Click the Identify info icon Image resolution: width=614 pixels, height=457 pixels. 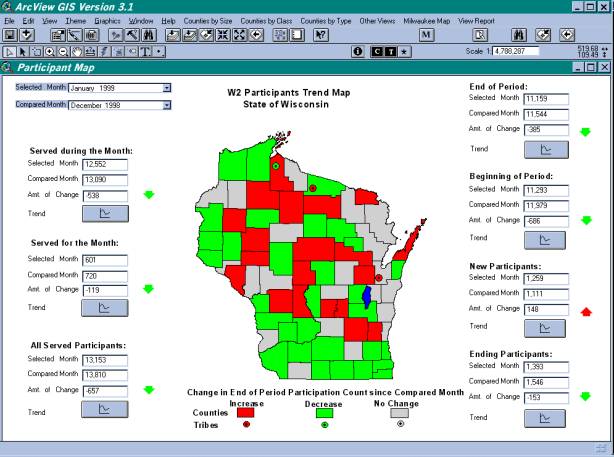[359, 50]
